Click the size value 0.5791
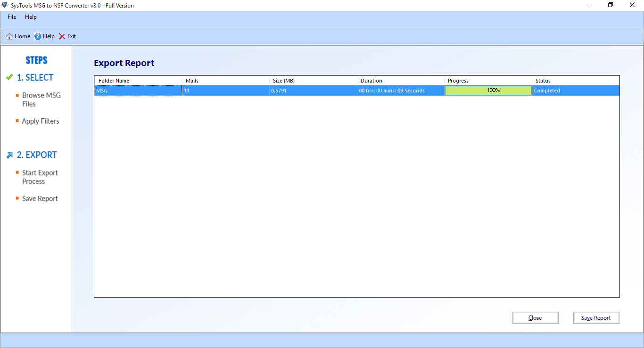Screen dimensions: 644x348 (x=279, y=91)
